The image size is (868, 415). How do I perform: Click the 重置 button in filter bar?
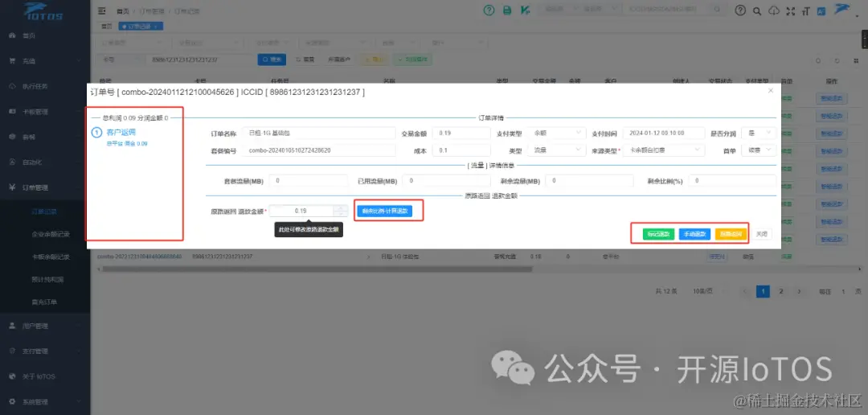coord(305,60)
